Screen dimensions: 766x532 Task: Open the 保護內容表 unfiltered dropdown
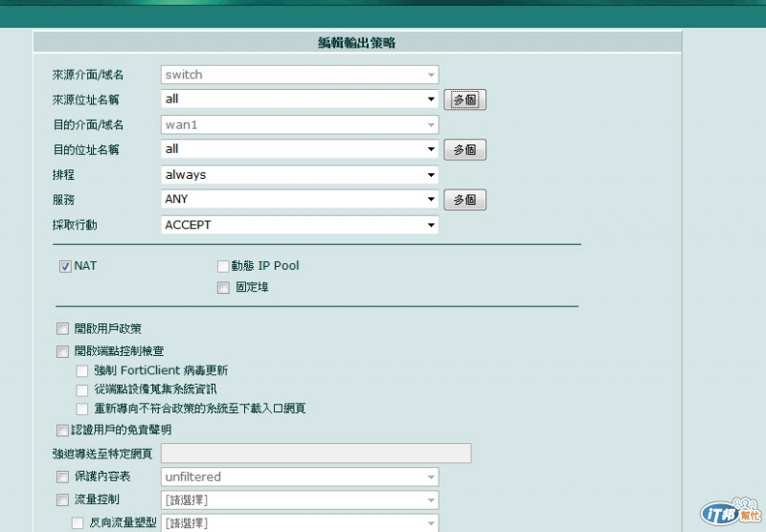tap(300, 477)
